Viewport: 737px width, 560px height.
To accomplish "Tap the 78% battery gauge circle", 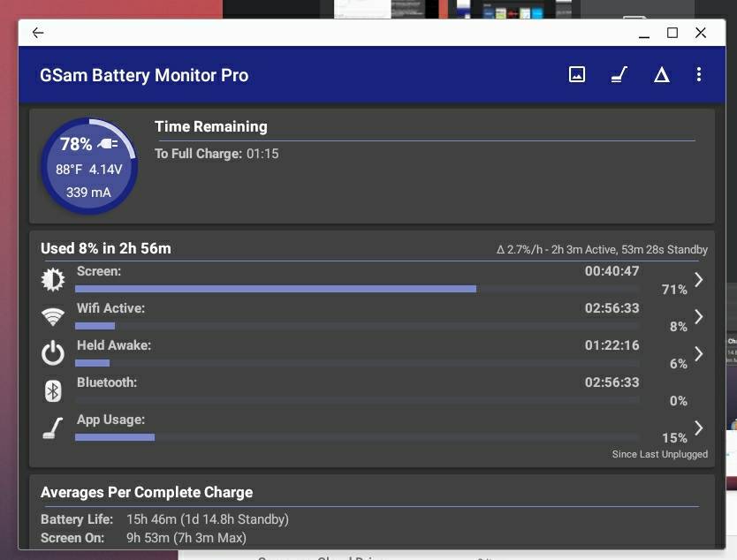I will pyautogui.click(x=89, y=166).
